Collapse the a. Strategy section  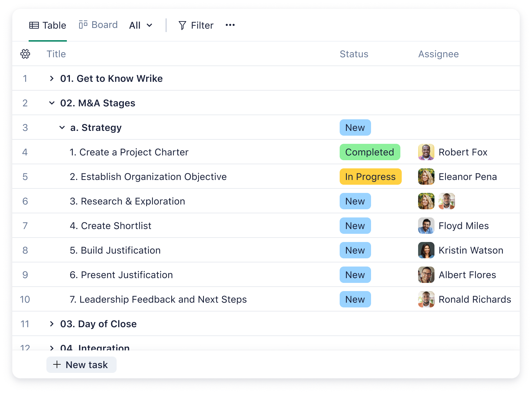(x=62, y=127)
